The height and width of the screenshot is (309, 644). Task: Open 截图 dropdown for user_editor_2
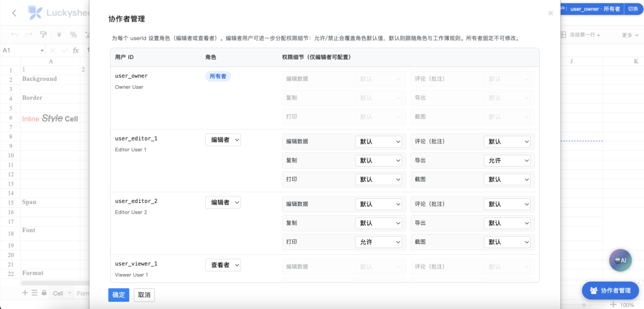(507, 242)
